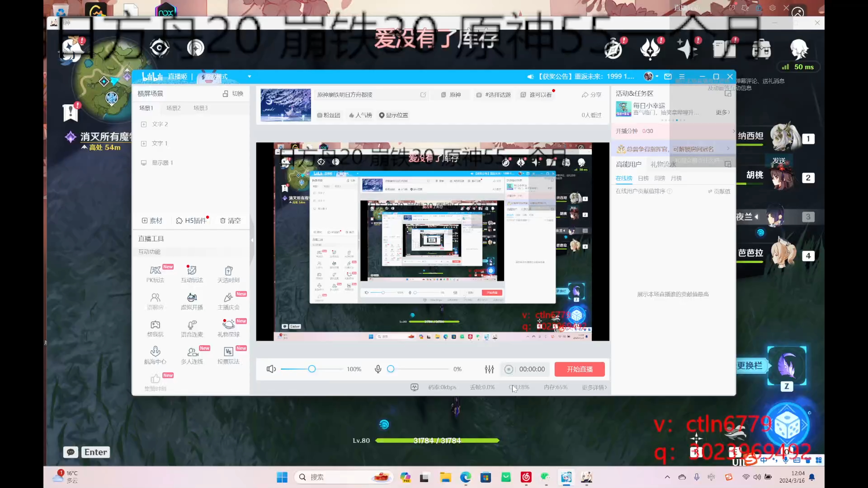
Task: Switch to the 月榜 ranking tab
Action: coord(676,178)
